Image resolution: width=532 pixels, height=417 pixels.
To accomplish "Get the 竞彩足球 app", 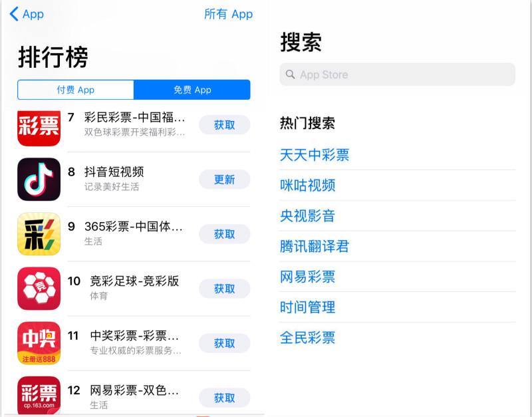I will pyautogui.click(x=224, y=289).
